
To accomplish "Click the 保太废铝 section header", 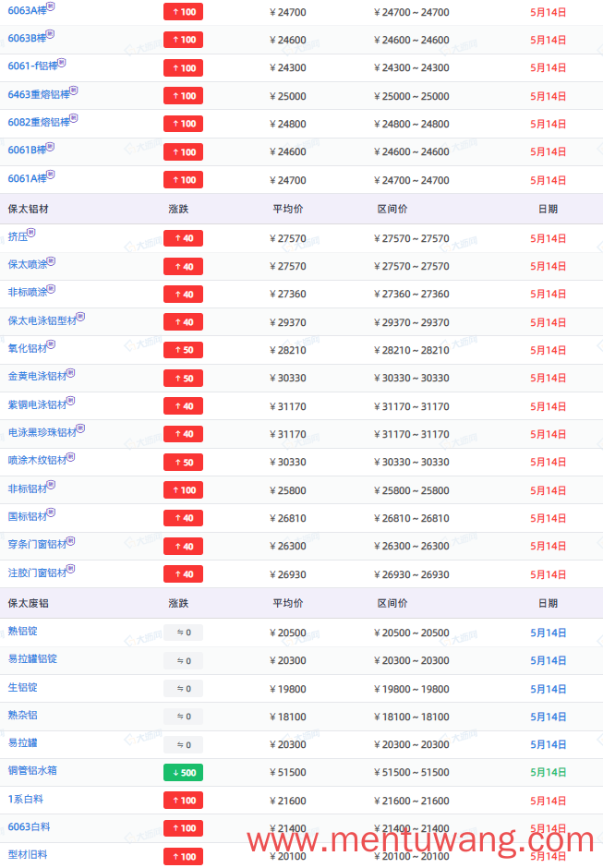I will point(29,603).
